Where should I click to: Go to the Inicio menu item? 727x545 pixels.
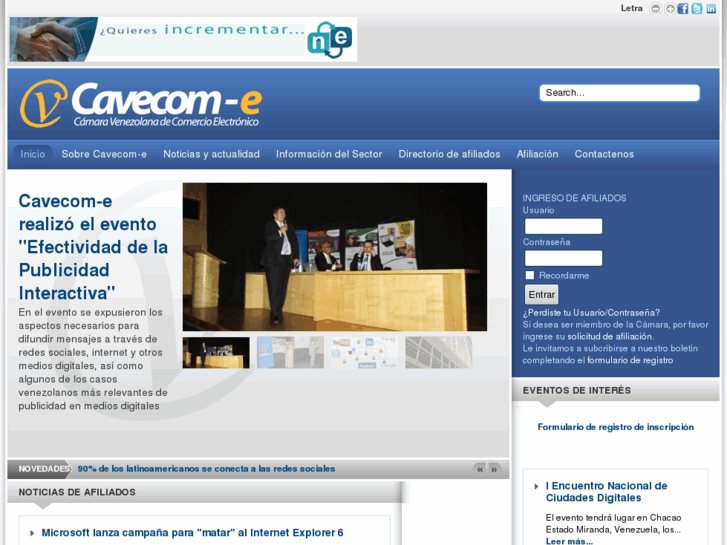[32, 154]
